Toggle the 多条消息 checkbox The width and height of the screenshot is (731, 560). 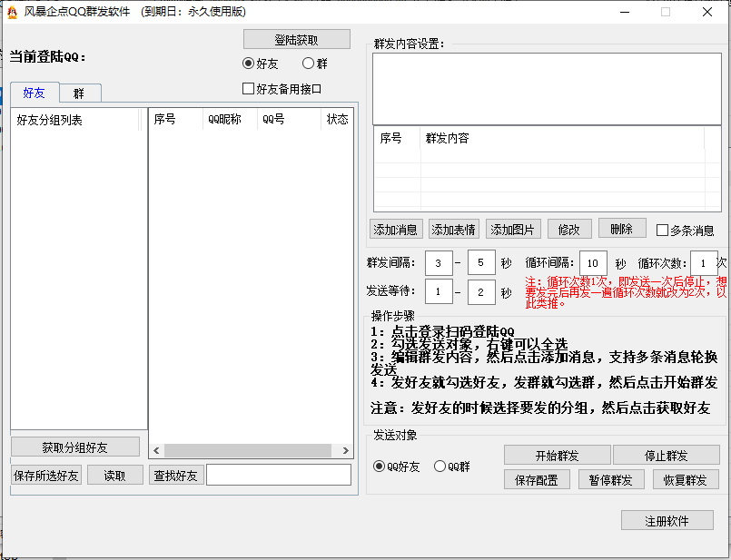click(x=662, y=231)
